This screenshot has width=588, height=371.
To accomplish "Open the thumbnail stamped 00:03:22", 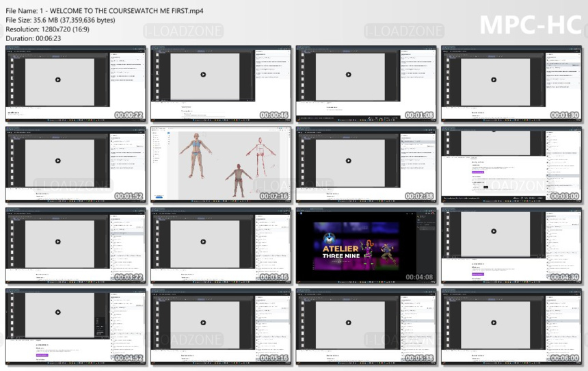I will click(75, 246).
